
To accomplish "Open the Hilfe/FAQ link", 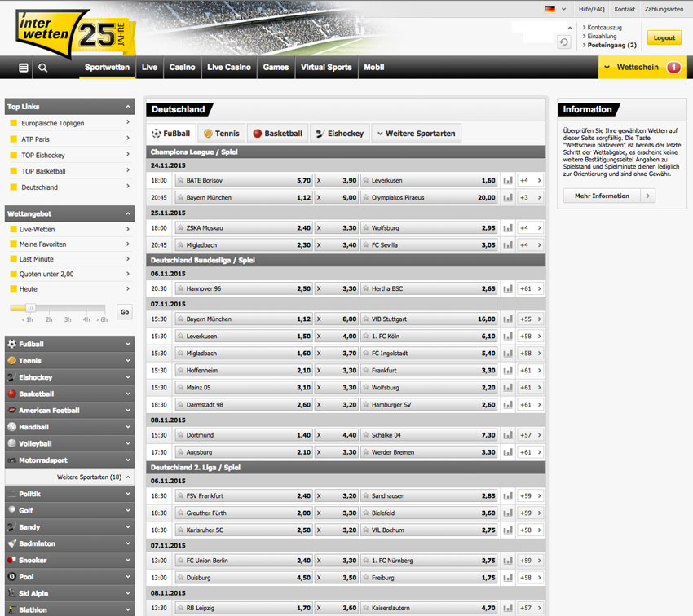I will [591, 9].
